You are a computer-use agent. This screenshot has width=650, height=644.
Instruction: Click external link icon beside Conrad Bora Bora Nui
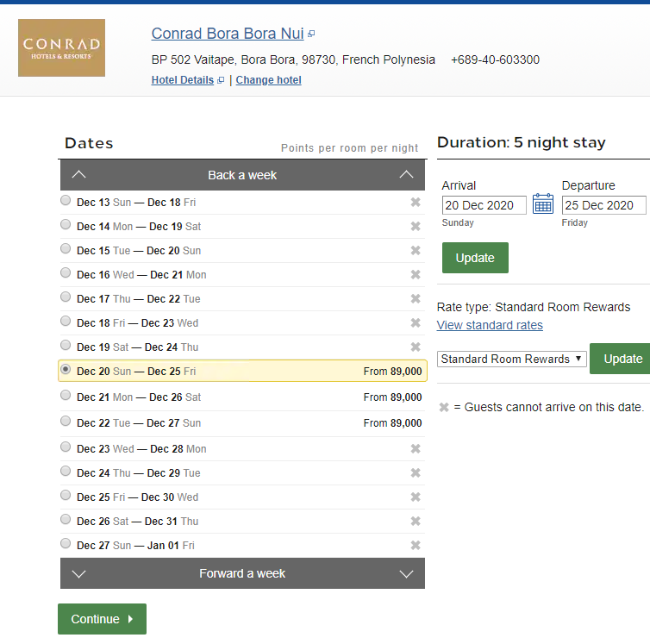tap(311, 34)
